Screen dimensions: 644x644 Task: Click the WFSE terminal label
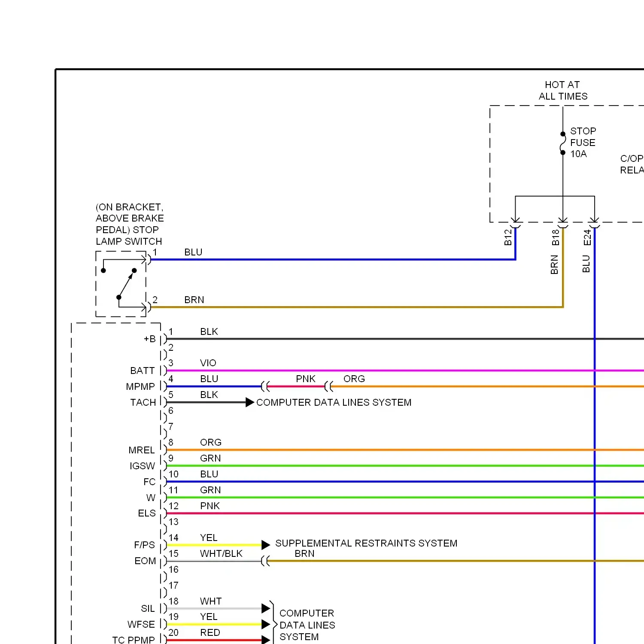point(141,624)
